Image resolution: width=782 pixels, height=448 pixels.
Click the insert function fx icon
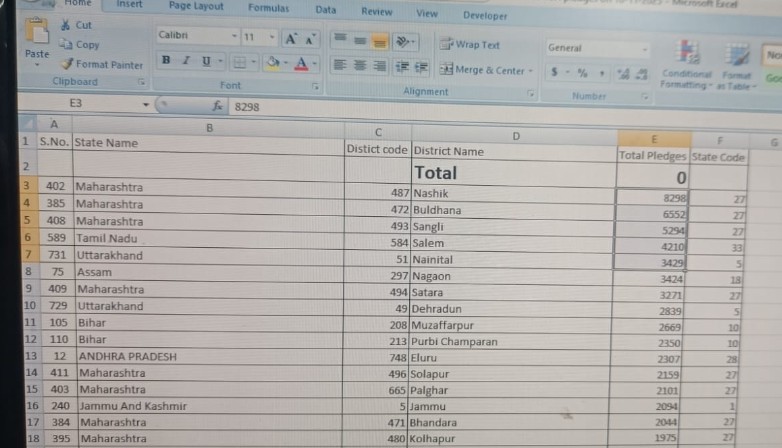click(217, 105)
